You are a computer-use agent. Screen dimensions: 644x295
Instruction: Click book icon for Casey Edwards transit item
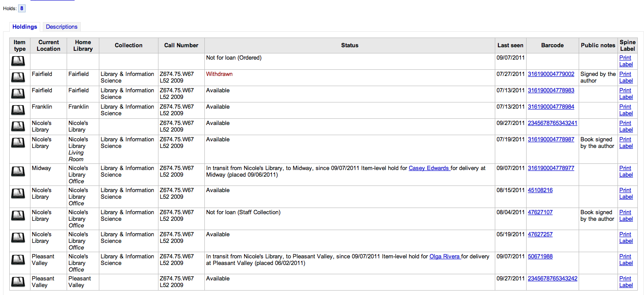pos(18,172)
